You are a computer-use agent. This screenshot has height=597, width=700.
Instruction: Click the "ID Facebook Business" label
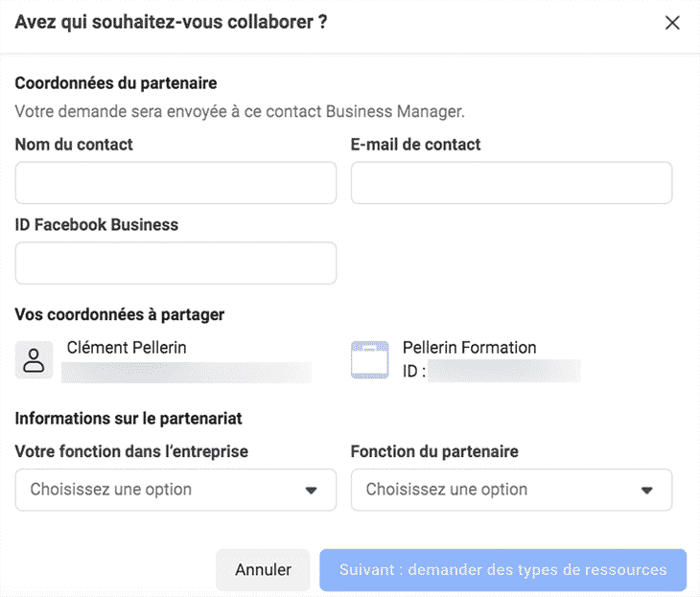pyautogui.click(x=97, y=225)
